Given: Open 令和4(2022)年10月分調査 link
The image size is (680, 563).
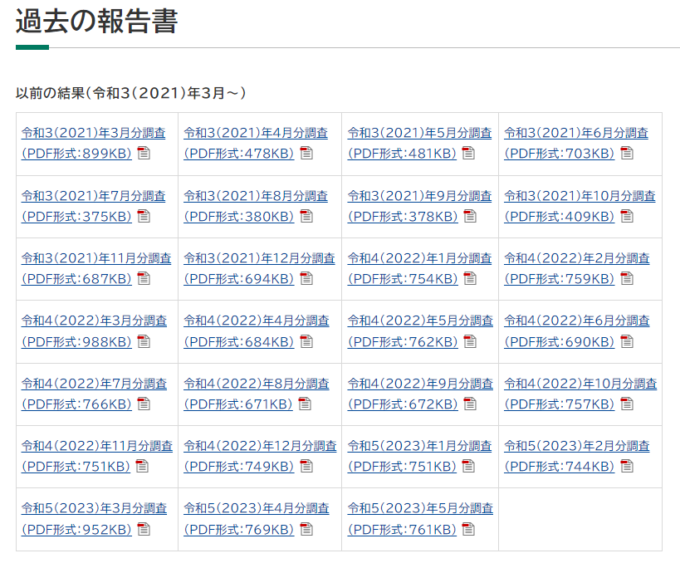Looking at the screenshot, I should 580,394.
